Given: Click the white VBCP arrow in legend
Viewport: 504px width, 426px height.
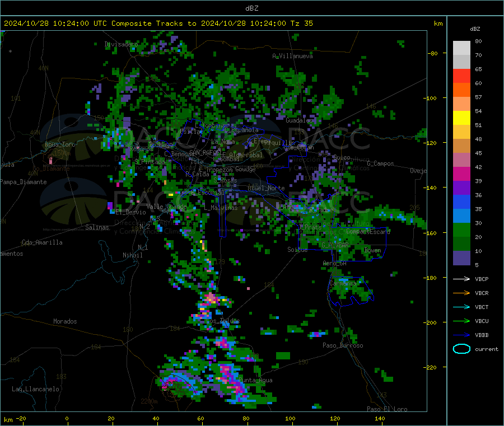Looking at the screenshot, I should pos(461,279).
